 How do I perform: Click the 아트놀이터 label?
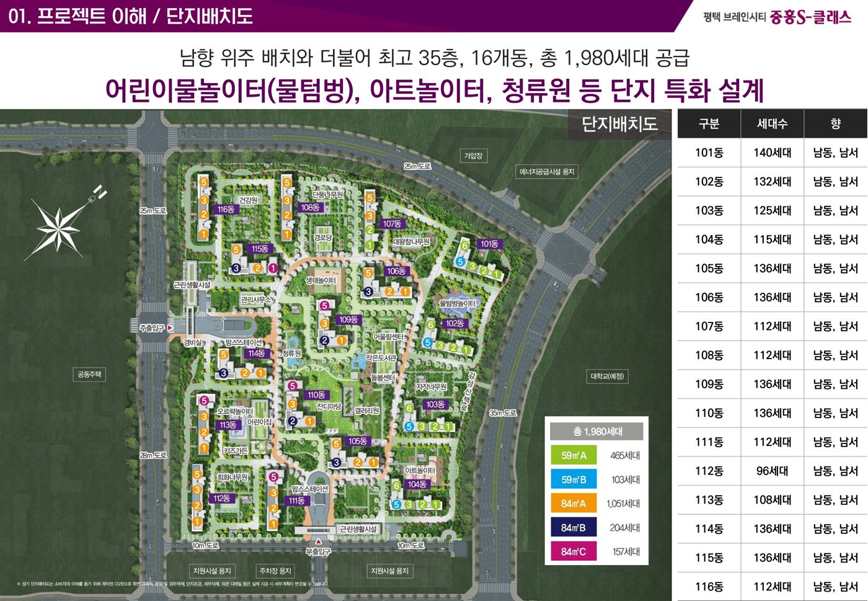[x=420, y=471]
